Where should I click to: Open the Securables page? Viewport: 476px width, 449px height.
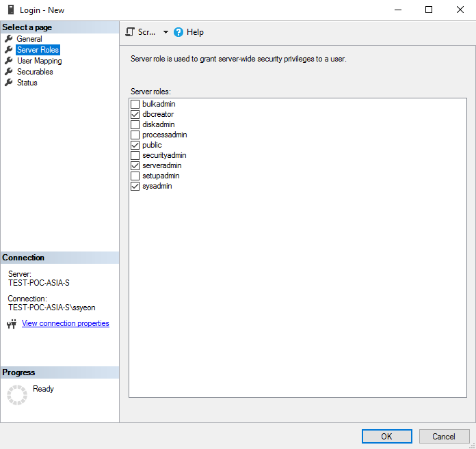(35, 72)
